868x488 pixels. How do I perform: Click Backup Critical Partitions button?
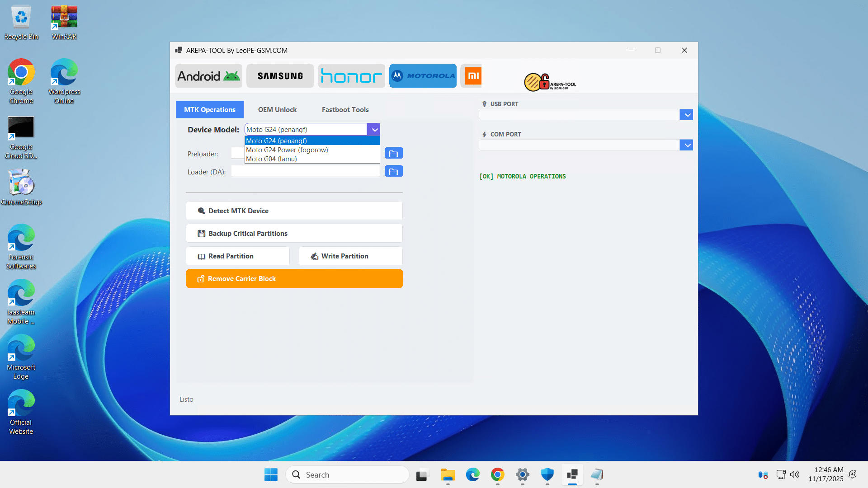click(x=294, y=234)
